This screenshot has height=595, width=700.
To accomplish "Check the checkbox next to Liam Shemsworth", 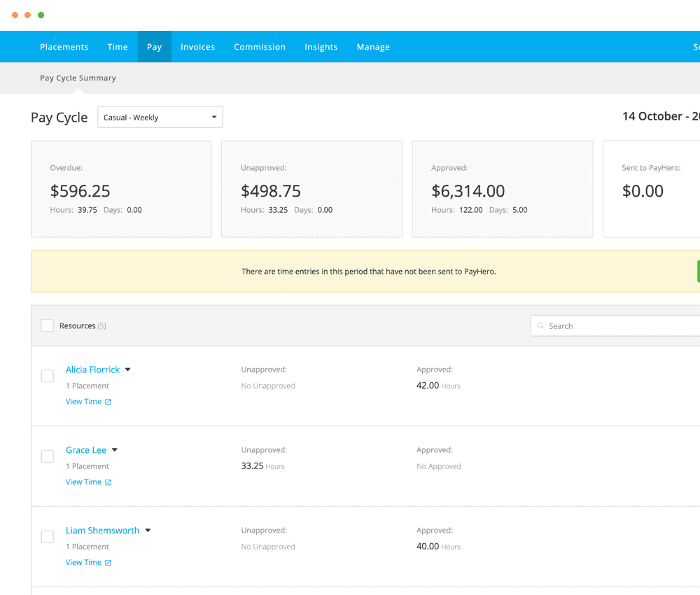I will tap(47, 536).
